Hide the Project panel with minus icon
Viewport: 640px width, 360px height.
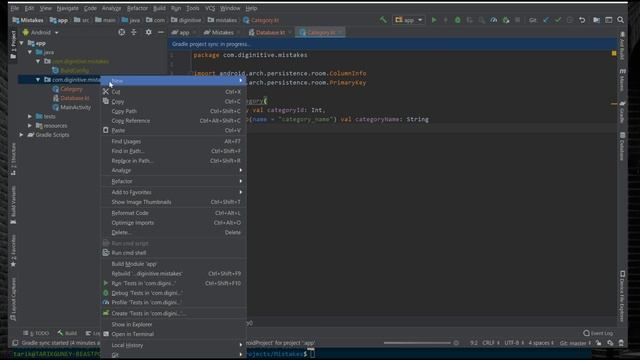pos(161,32)
